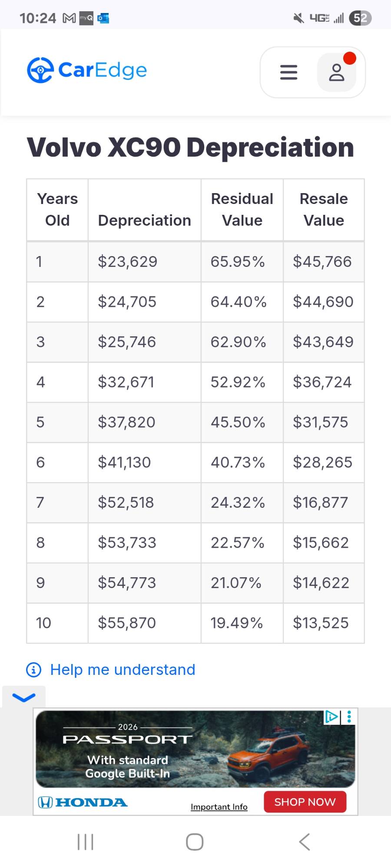Select the $13,525 resale value cell
The height and width of the screenshot is (868, 391).
(321, 623)
